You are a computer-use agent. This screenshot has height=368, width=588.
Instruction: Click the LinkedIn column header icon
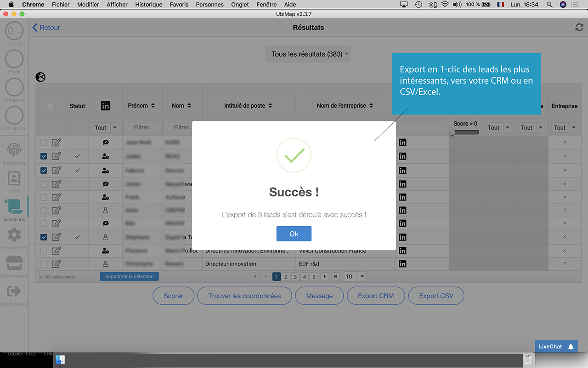click(x=105, y=106)
